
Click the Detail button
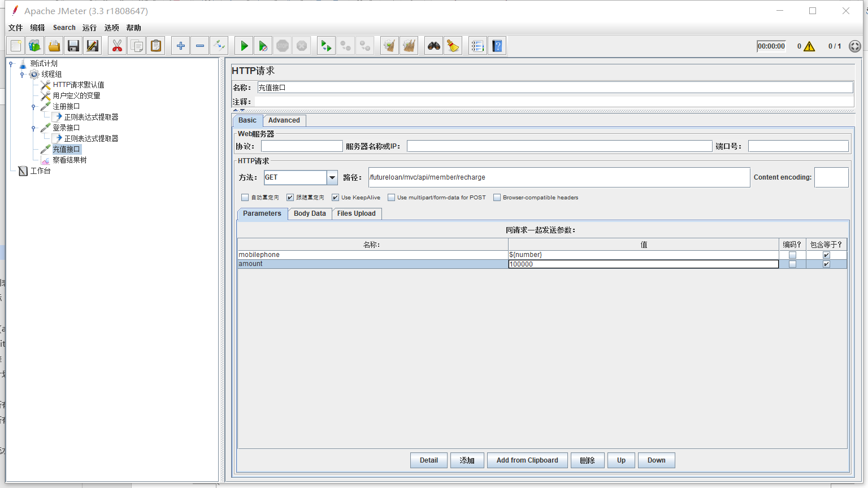point(429,460)
